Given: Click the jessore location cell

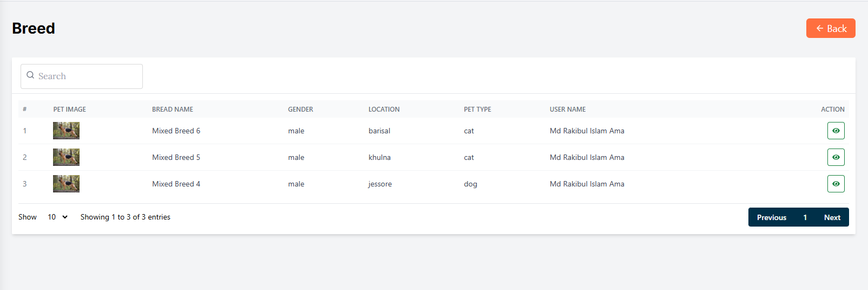Looking at the screenshot, I should coord(380,184).
